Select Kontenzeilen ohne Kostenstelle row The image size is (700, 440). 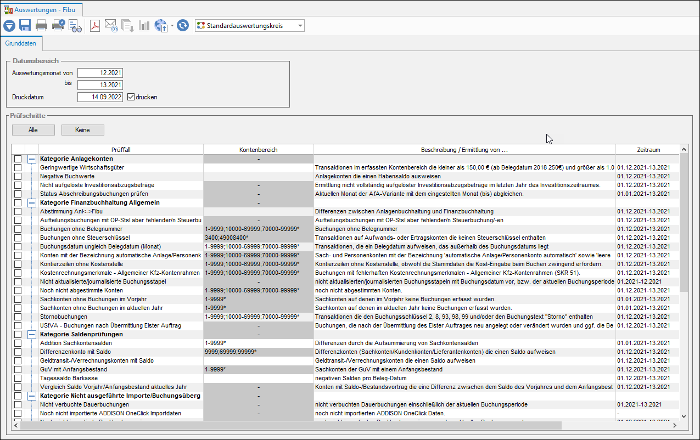(346, 264)
